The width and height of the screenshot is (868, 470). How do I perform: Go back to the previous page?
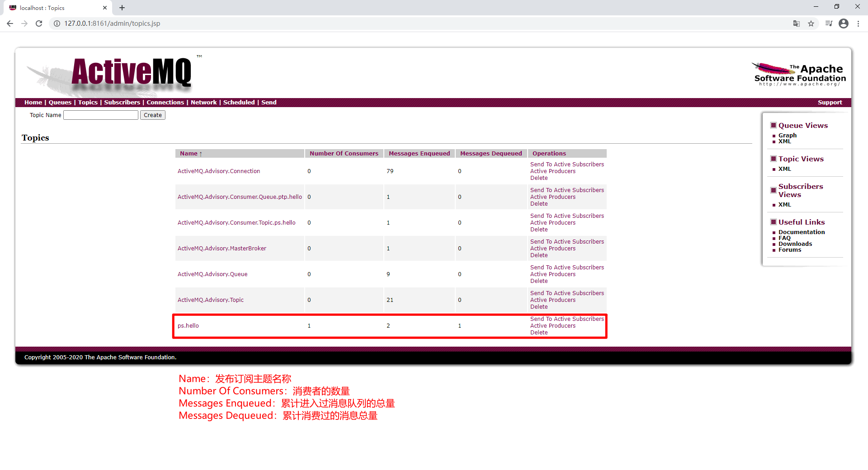click(10, 23)
